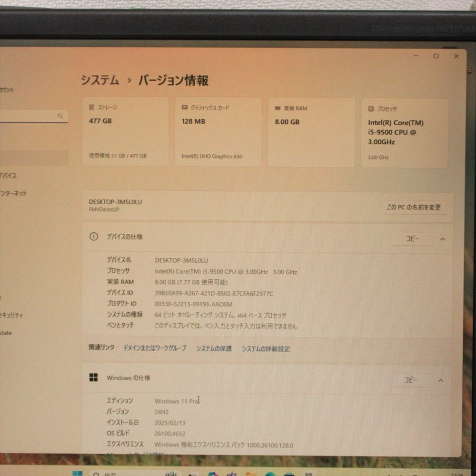The width and height of the screenshot is (476, 476).
Task: Click the 関連リンク label
Action: pos(101,347)
